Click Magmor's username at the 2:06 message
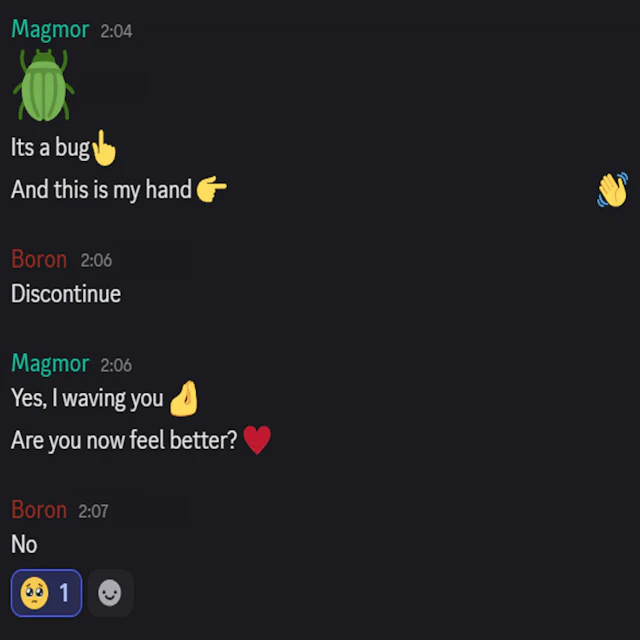The image size is (640, 640). pos(50,363)
